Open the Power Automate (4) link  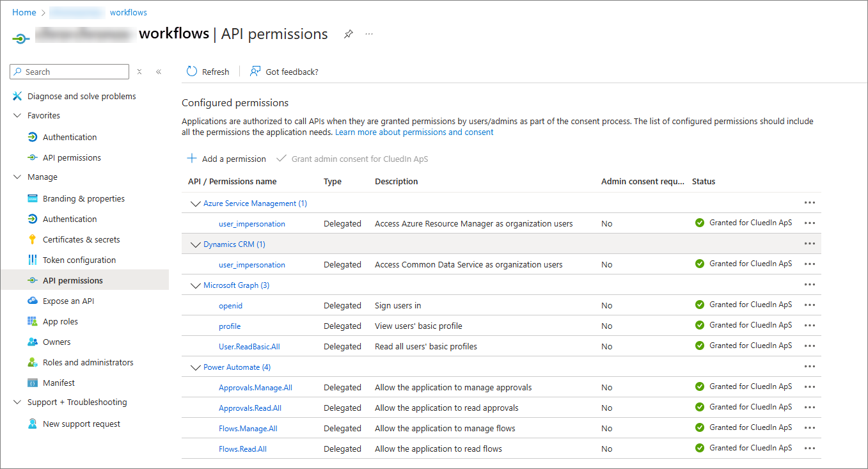(237, 367)
